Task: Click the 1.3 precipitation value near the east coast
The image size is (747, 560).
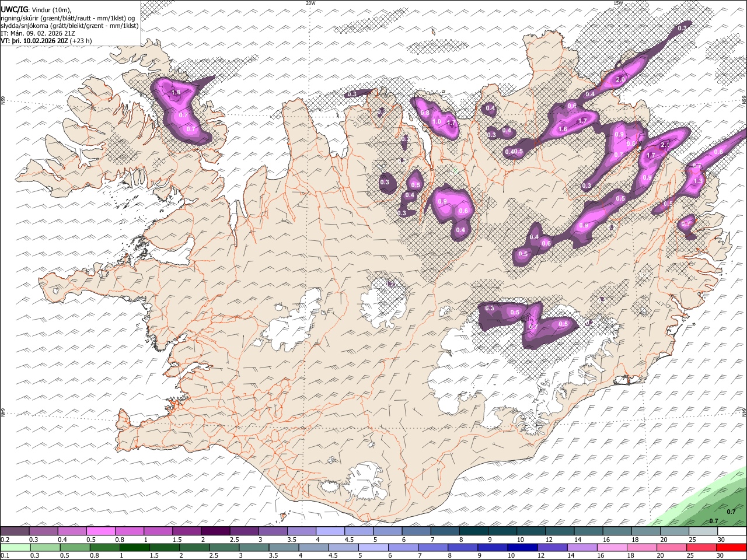Action: click(x=699, y=181)
